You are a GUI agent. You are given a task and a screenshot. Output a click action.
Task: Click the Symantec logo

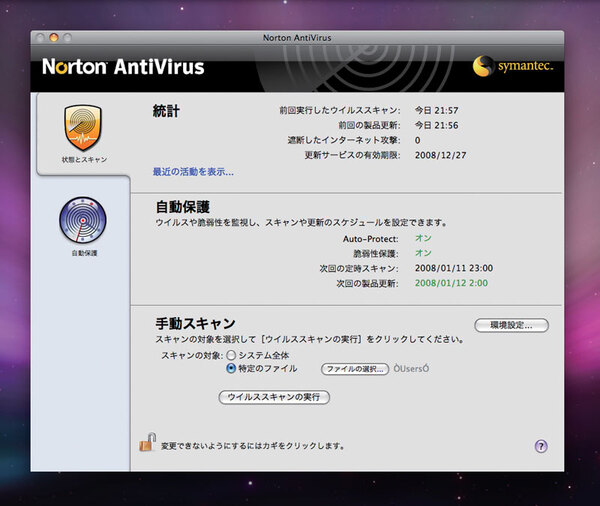pos(513,66)
